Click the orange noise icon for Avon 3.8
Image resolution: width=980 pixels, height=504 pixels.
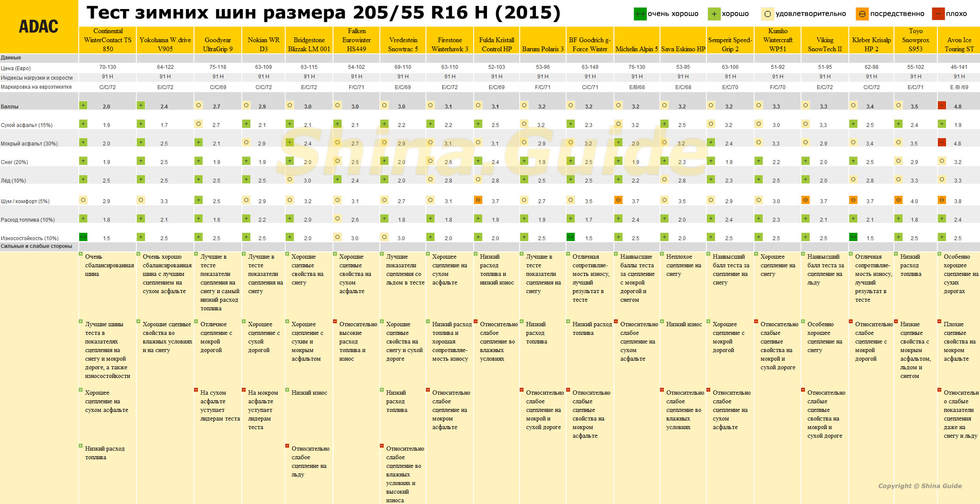(x=942, y=200)
